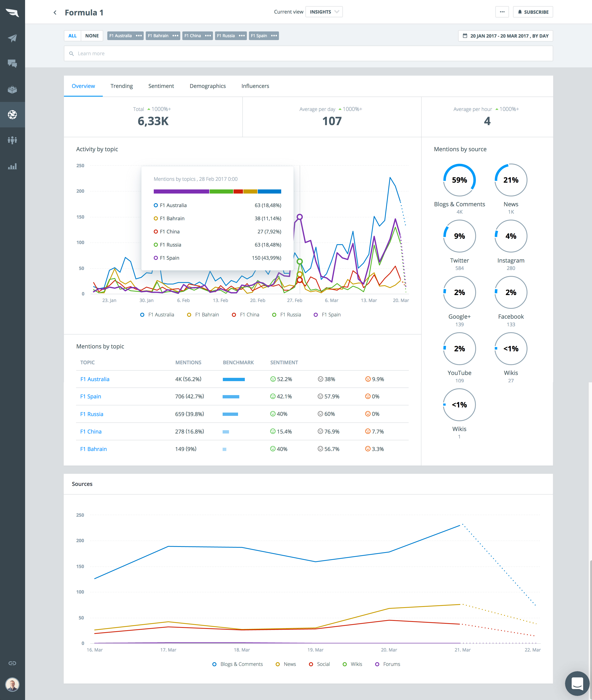The image size is (592, 700).
Task: Open the conversations chat bubble sidebar icon
Action: (x=12, y=63)
